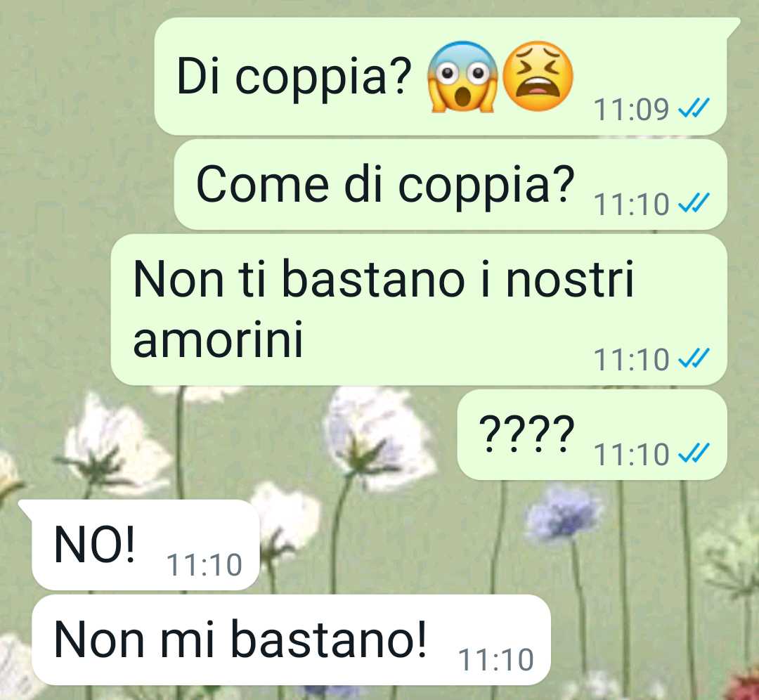Click read checkmarks on 'amorini' message

click(x=693, y=358)
